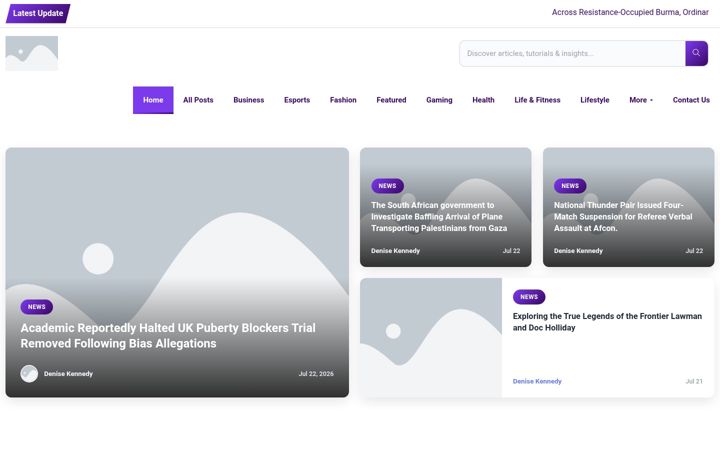Viewport: 720px width, 450px height.
Task: Click the site logo placeholder image
Action: 32,53
